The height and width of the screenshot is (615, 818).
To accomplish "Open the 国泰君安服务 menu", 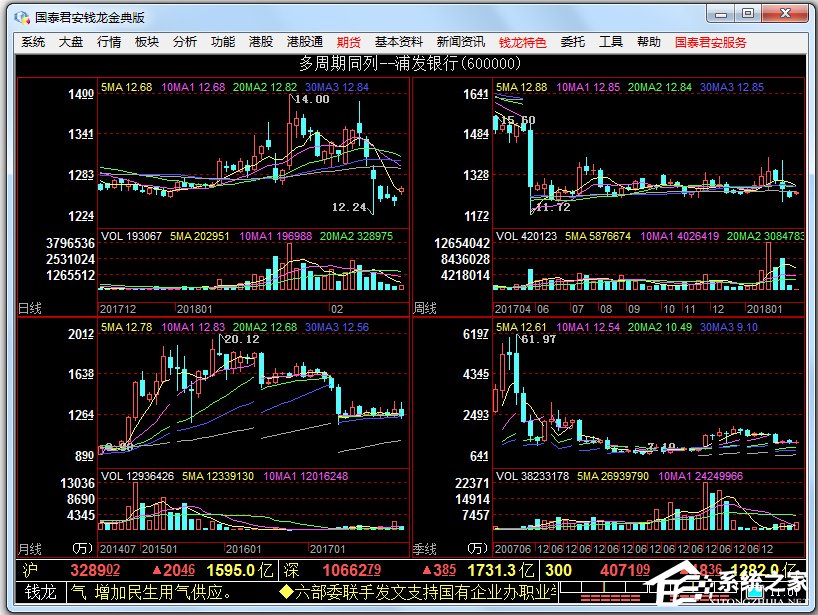I will pos(711,42).
